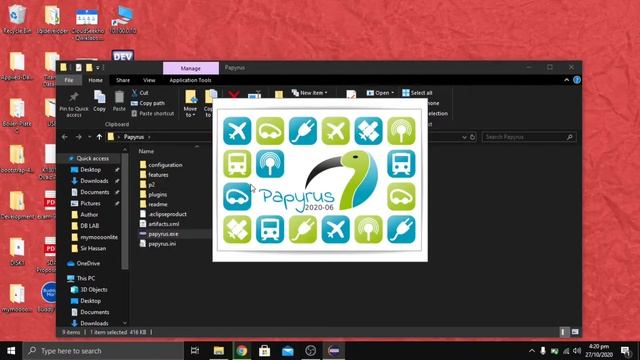Click the navigation pane scrollbar
This screenshot has height=360, width=640.
click(125, 212)
